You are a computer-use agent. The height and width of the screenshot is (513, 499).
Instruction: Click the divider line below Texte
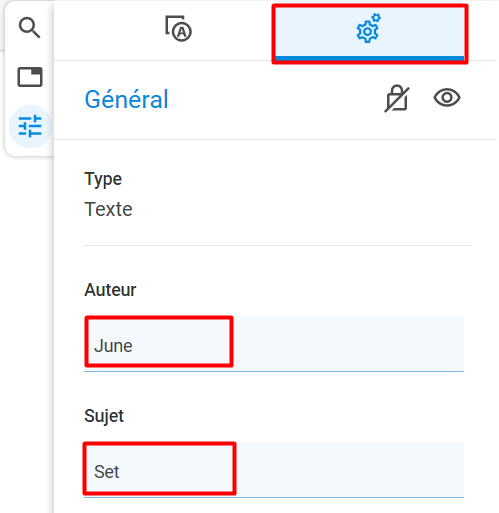coord(278,245)
